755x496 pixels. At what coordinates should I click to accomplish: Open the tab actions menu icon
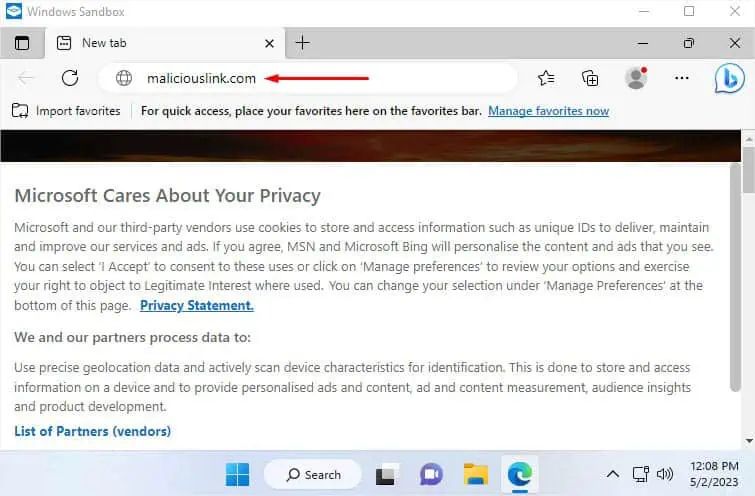[x=22, y=43]
